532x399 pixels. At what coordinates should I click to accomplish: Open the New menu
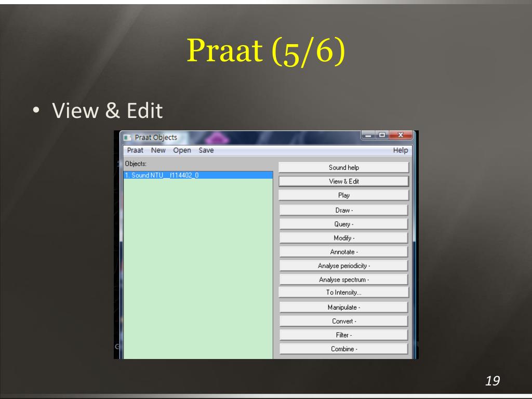[158, 150]
